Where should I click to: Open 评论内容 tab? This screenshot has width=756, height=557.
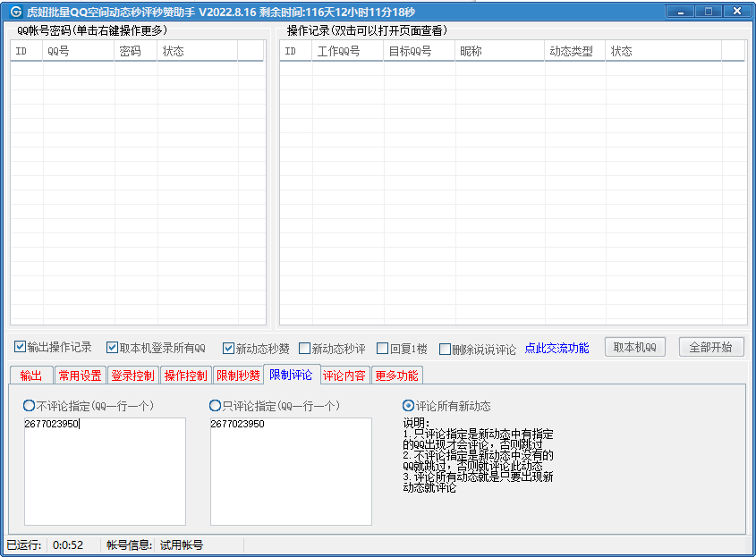tap(344, 376)
